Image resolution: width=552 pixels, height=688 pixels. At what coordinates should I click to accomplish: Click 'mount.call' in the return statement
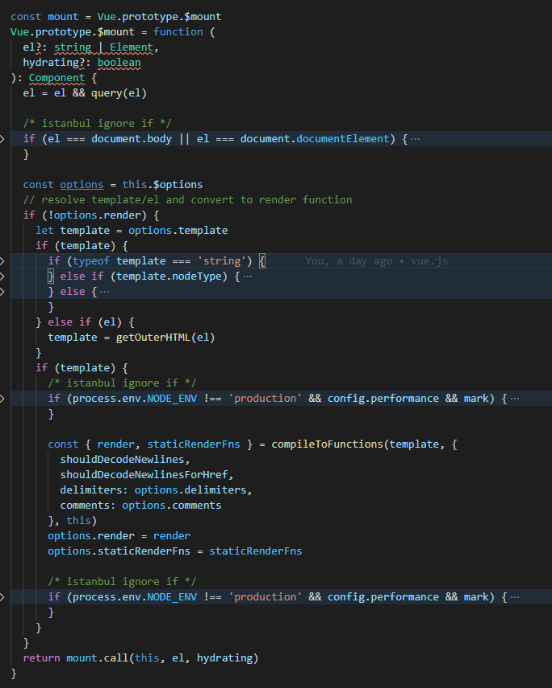[x=97, y=658]
